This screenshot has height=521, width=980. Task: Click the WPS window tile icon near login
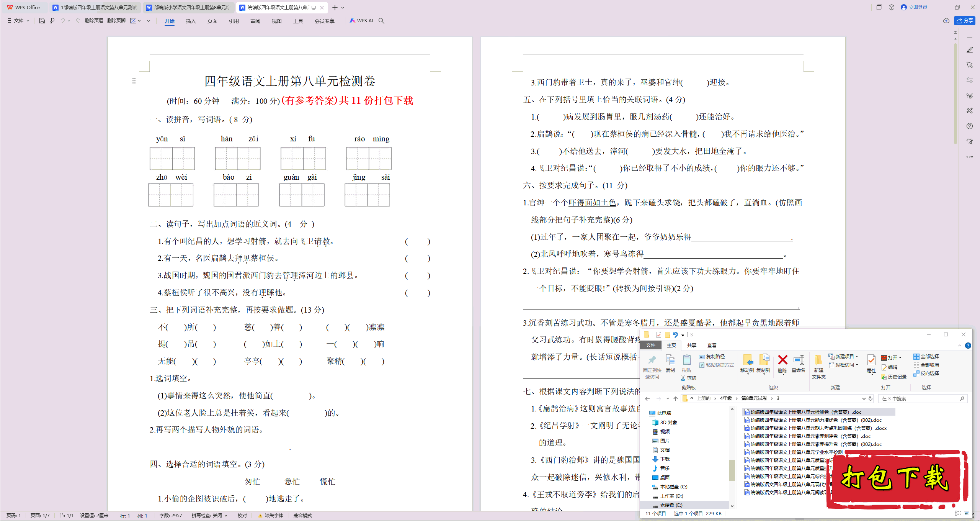879,7
